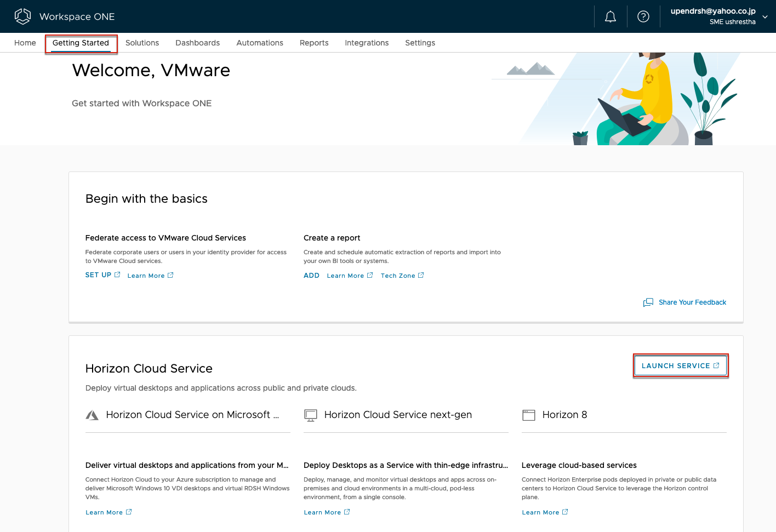
Task: Open Learn More under Deliver virtual desktops
Action: [104, 513]
